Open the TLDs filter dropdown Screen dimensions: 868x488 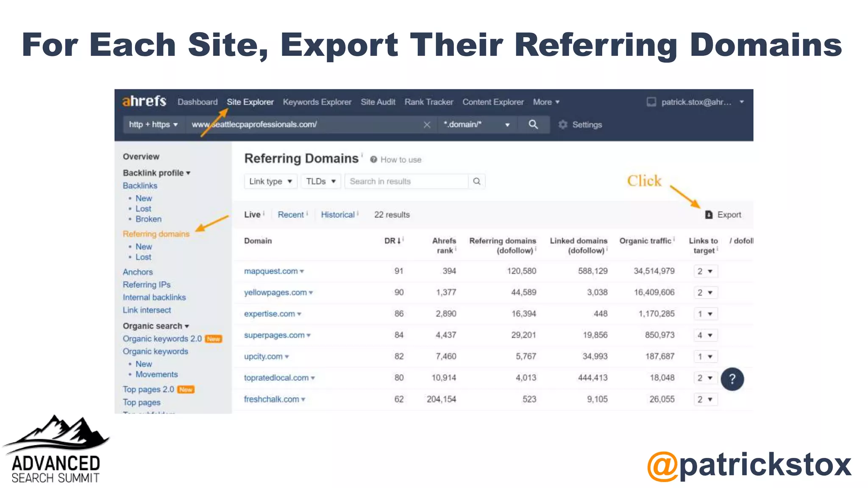[321, 181]
